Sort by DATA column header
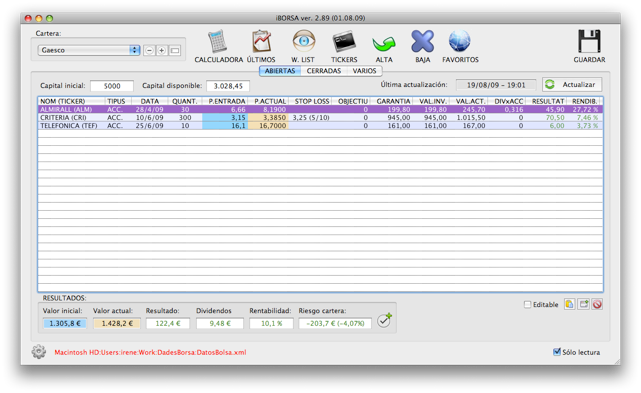 coord(150,101)
